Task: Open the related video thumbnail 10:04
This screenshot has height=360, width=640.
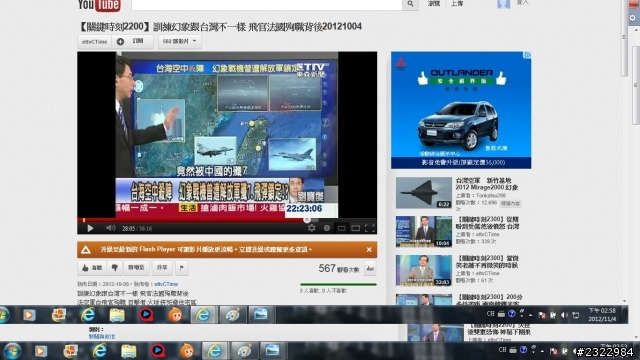Action: tap(424, 232)
